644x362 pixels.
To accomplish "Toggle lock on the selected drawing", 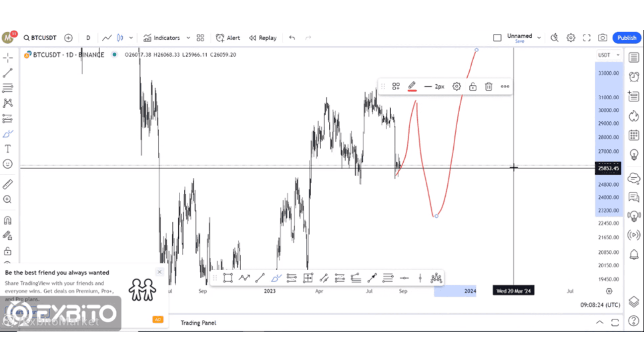I will [473, 86].
